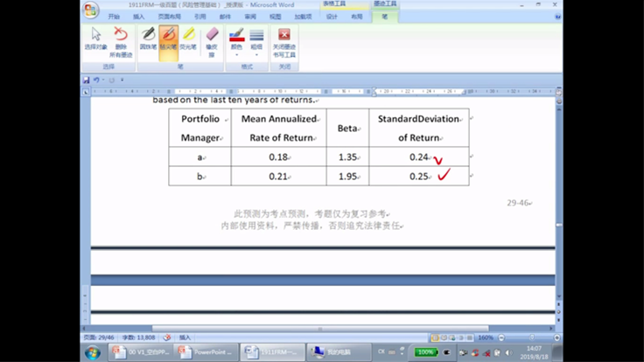This screenshot has width=644, height=362.
Task: Click the zoom slider in status bar
Action: 532,337
